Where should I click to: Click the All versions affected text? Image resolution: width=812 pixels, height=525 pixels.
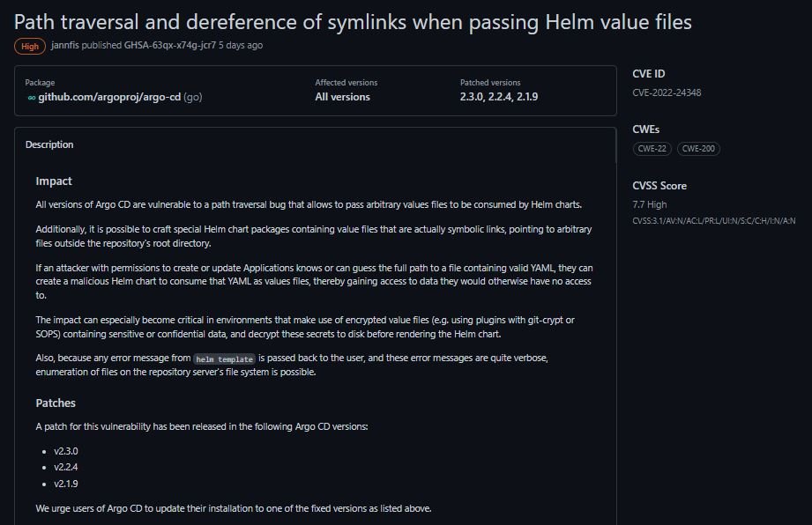(x=342, y=97)
